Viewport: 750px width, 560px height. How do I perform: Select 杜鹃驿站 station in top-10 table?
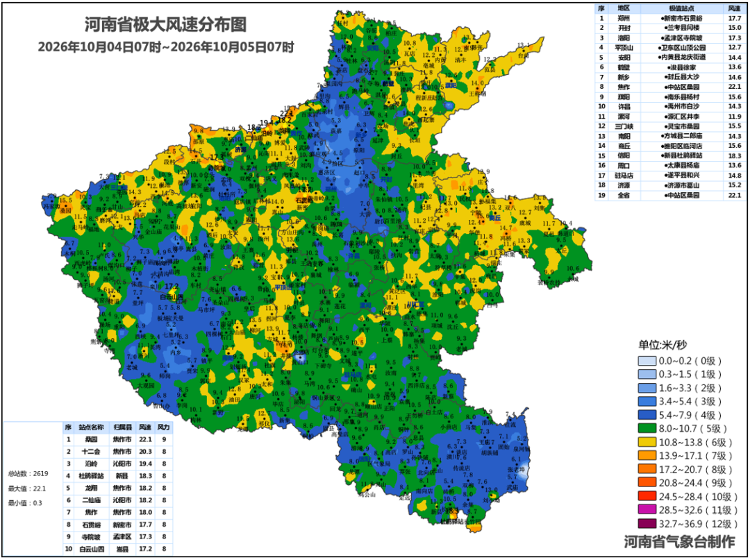click(91, 476)
